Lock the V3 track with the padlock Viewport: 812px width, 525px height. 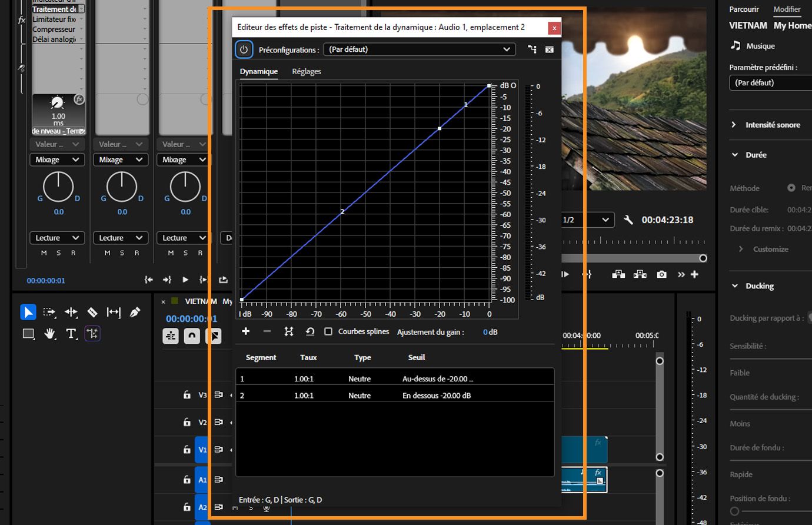tap(186, 394)
